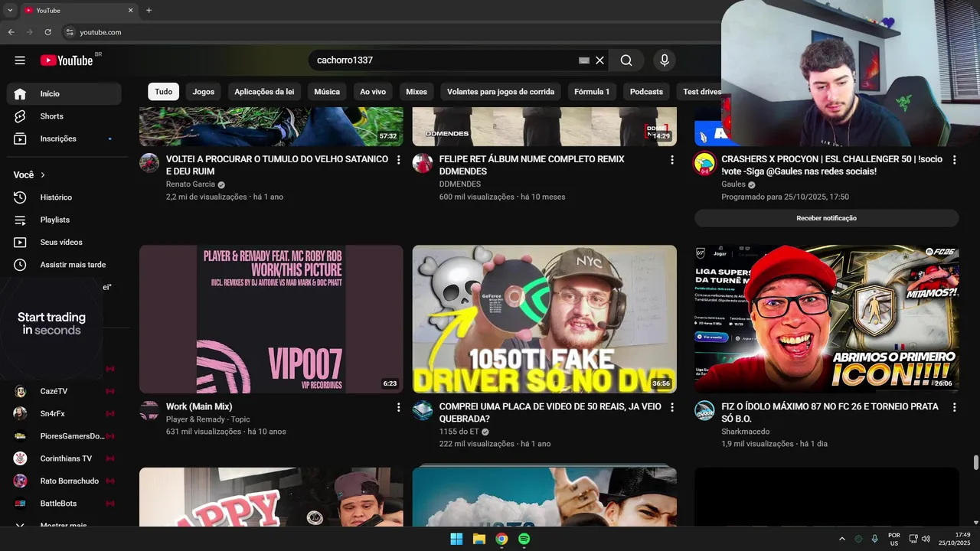Select the Podcasts filter chip

coord(646,92)
